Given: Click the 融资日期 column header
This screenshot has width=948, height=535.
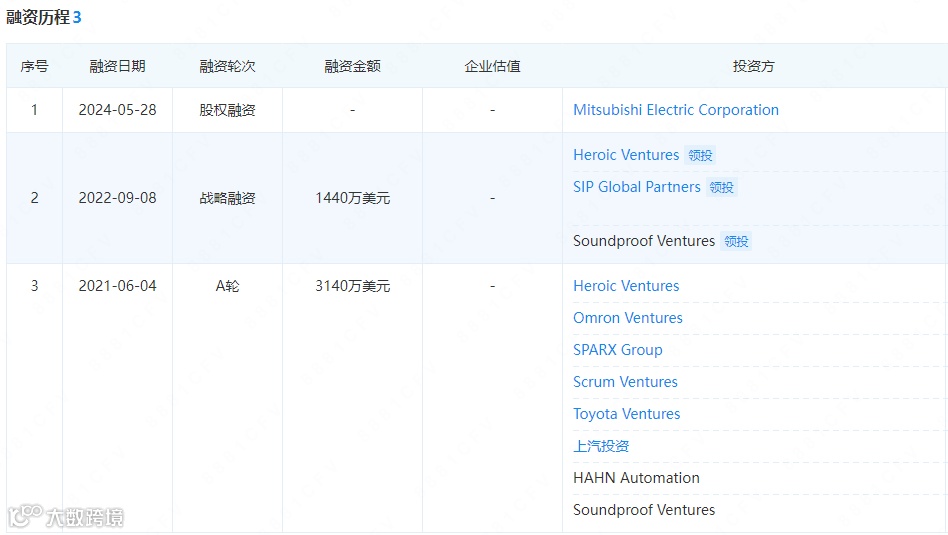Looking at the screenshot, I should (x=117, y=66).
